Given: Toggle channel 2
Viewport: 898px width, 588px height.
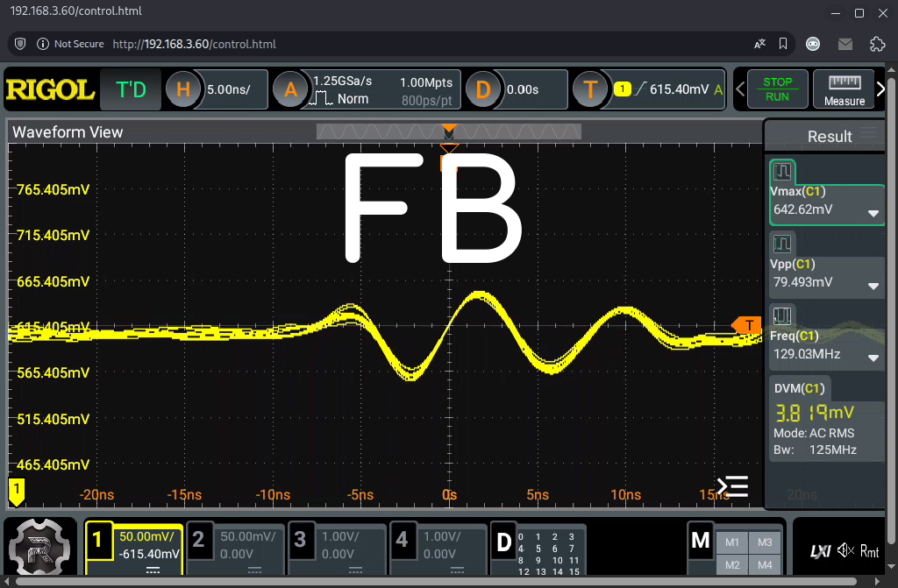Looking at the screenshot, I should (198, 540).
